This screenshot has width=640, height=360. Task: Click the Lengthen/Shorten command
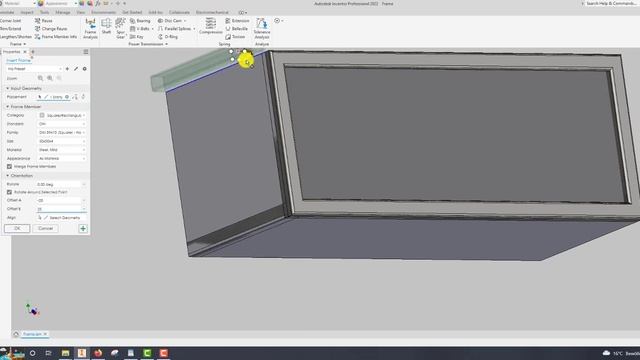16,37
